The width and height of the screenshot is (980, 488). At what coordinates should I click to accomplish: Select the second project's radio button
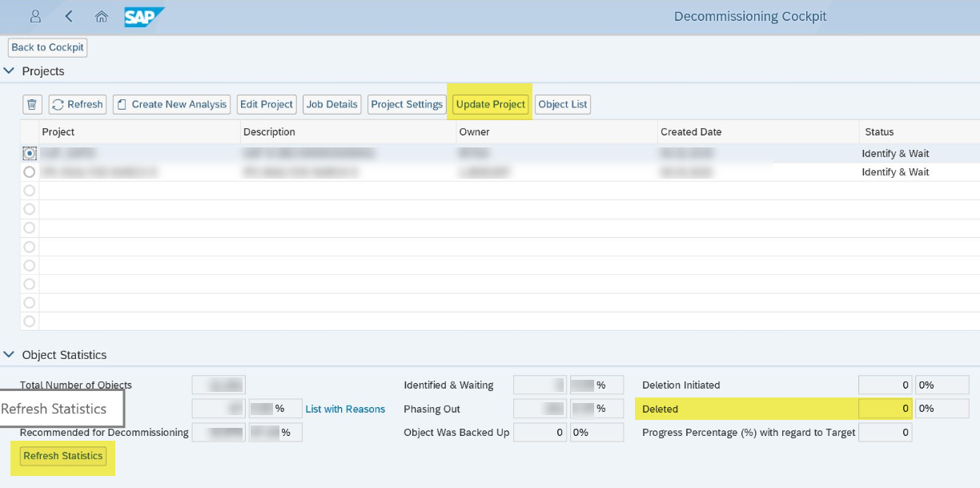30,171
